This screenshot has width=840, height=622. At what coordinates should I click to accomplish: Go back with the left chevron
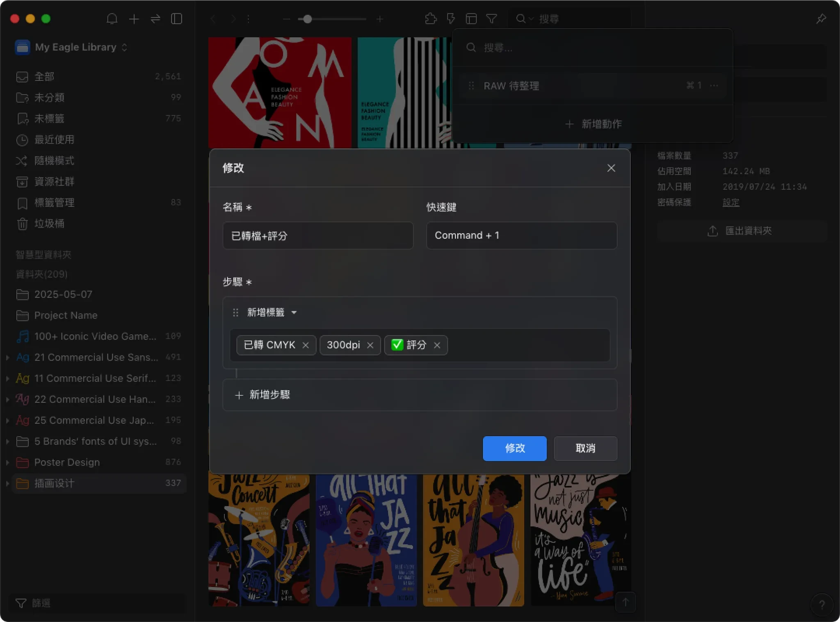[212, 19]
